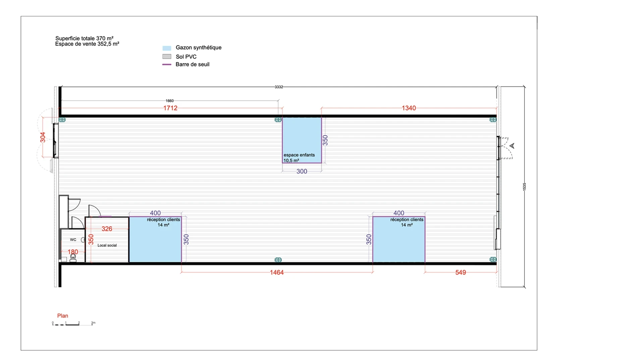Viewport: 644px width, 362px height.
Task: Select the 1464 dimension label at bottom
Action: coord(277,273)
